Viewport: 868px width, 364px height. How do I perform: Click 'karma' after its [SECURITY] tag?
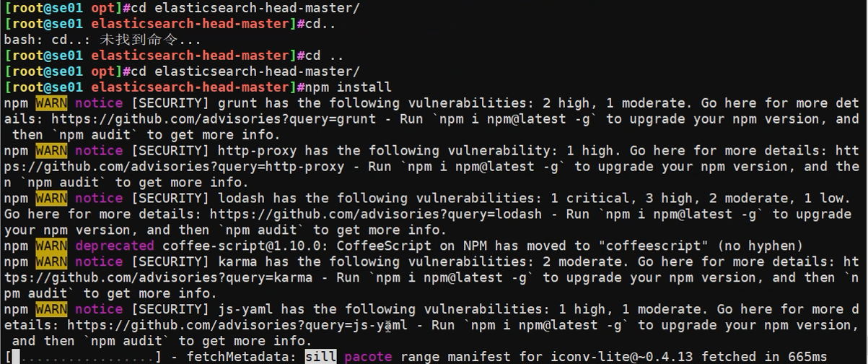(x=237, y=262)
